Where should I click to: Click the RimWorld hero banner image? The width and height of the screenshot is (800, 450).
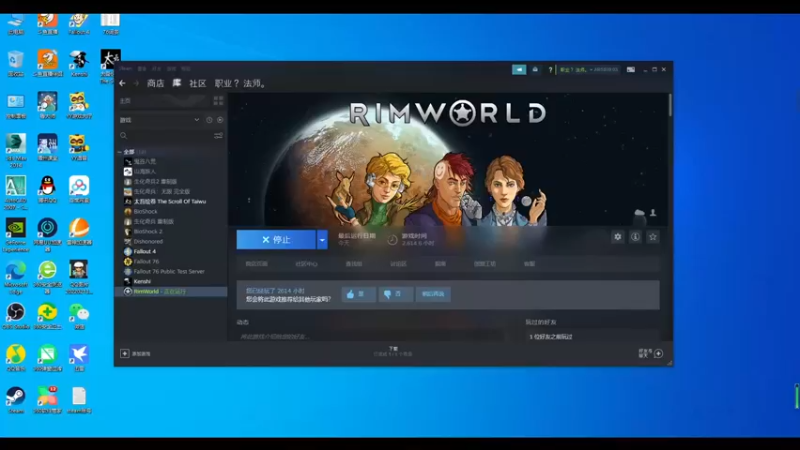coord(448,159)
